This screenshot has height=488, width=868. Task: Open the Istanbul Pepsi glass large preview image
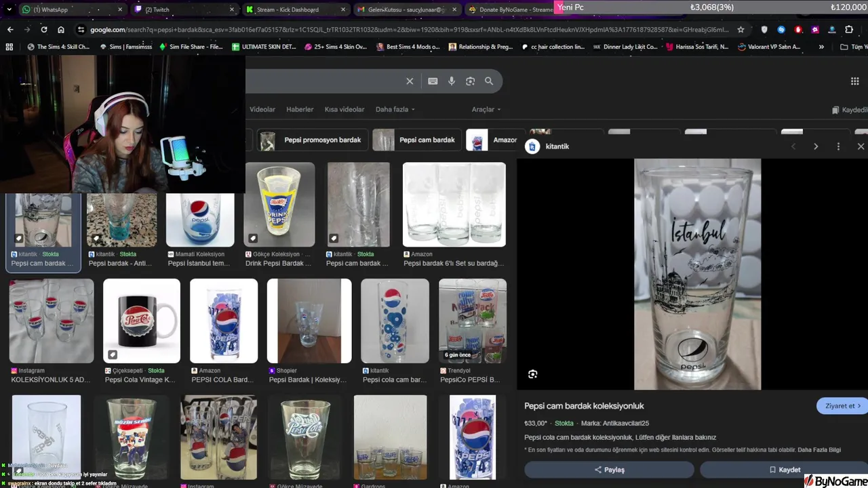tap(697, 274)
